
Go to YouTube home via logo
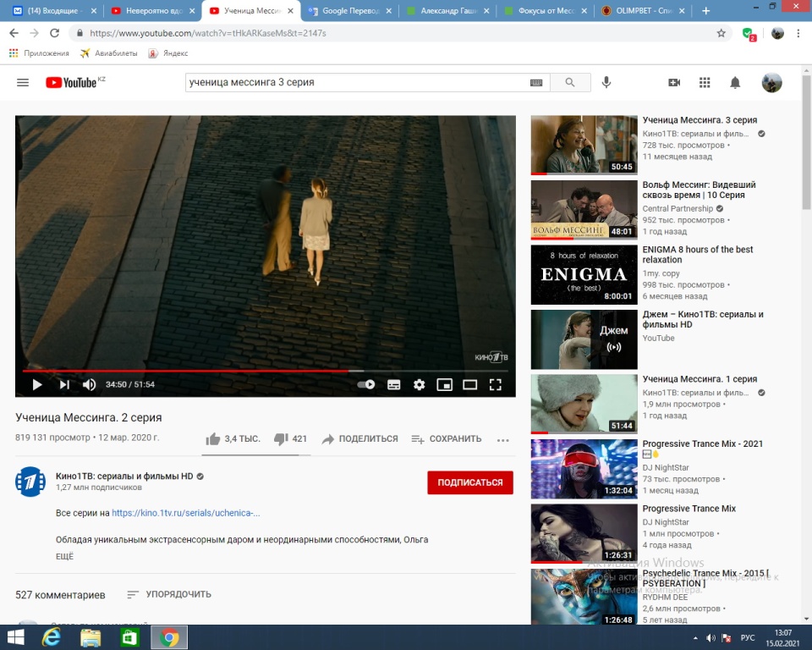pos(71,82)
